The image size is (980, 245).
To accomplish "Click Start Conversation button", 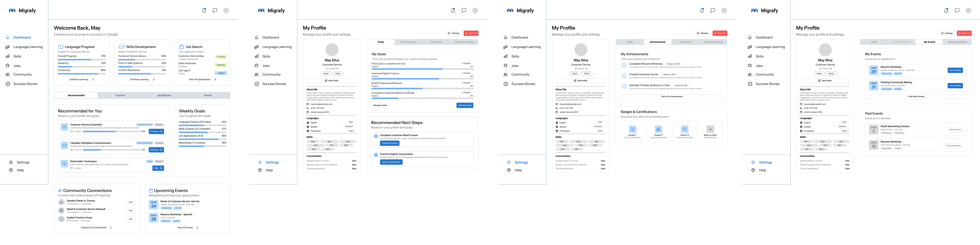I will coord(391,162).
